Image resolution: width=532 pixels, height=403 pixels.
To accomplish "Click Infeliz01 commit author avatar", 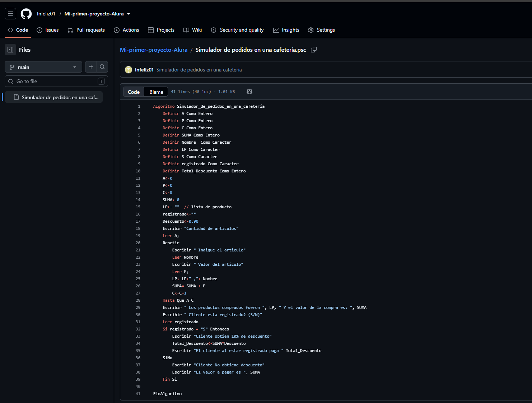I will (x=129, y=70).
